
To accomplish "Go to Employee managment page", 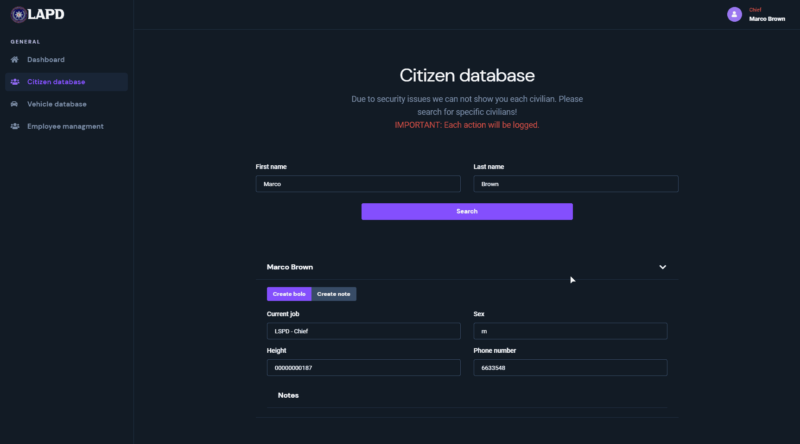I will point(66,126).
